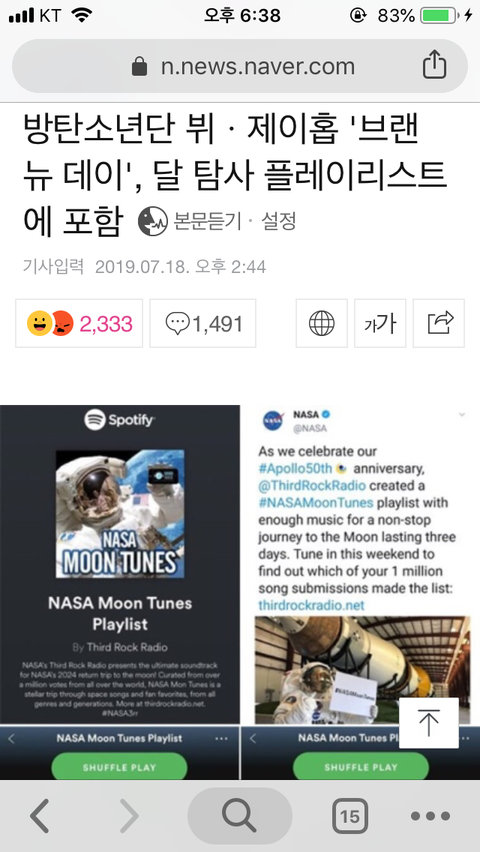480x852 pixels.
Task: Tap the article share arrow icon
Action: click(x=439, y=323)
